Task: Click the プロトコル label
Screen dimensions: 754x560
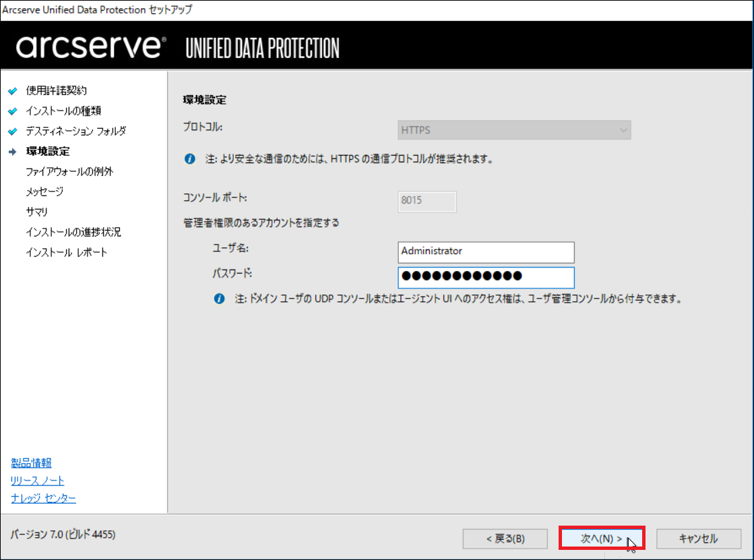Action: click(x=202, y=127)
